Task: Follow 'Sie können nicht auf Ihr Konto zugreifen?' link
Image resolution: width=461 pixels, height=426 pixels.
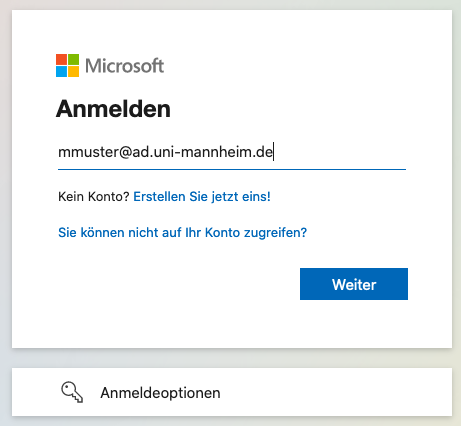Action: 182,232
